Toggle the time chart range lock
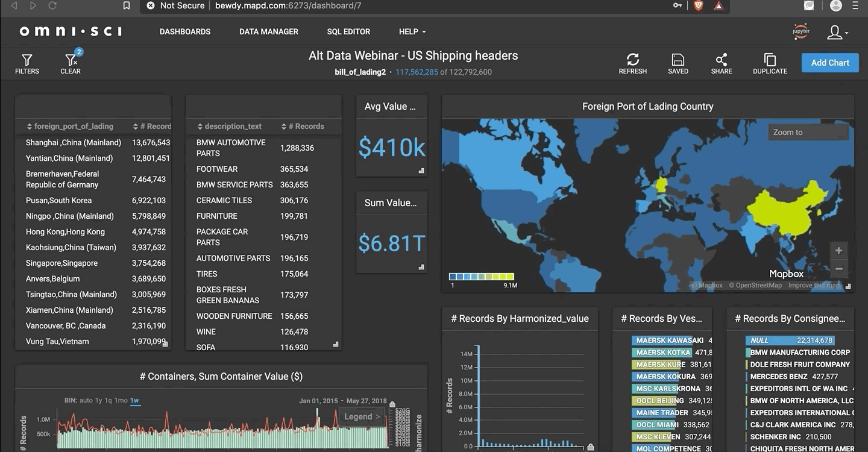The width and height of the screenshot is (868, 452). pyautogui.click(x=393, y=404)
